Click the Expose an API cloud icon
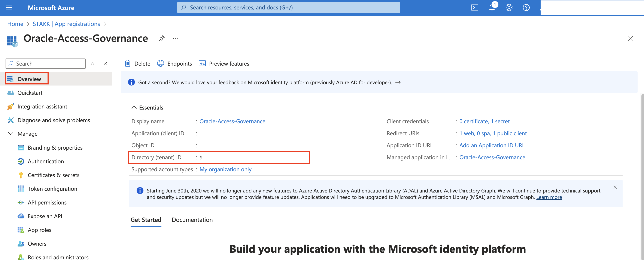 21,216
